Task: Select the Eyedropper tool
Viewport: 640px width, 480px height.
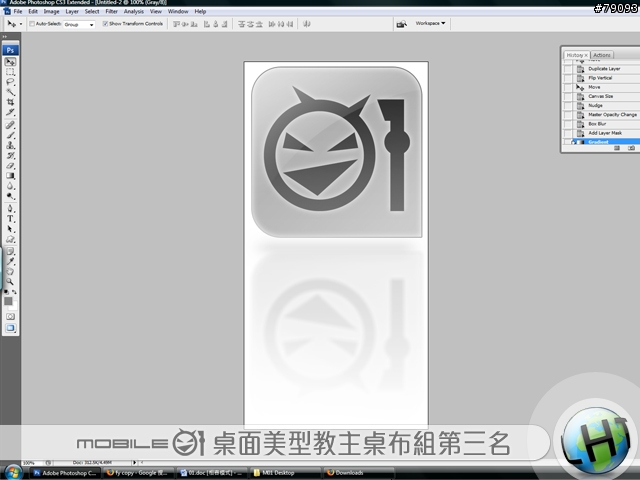Action: point(10,262)
